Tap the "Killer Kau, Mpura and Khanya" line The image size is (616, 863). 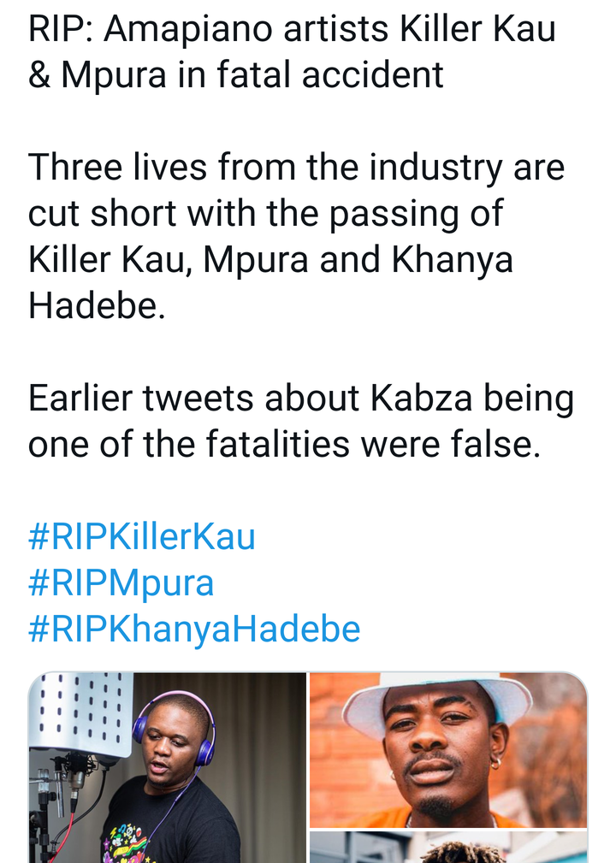pyautogui.click(x=270, y=260)
